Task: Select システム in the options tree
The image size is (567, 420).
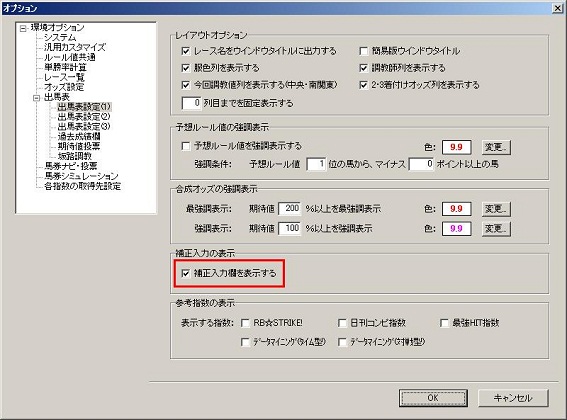Action: click(x=60, y=37)
